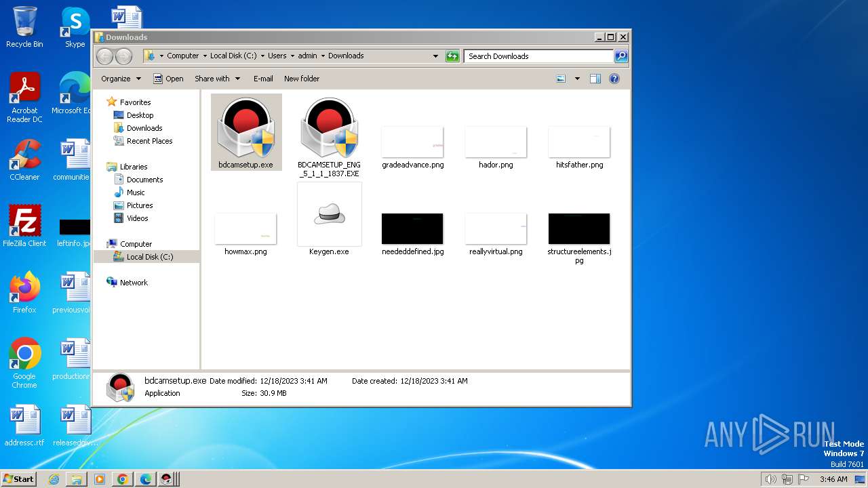Open the address bar history dropdown

(435, 56)
